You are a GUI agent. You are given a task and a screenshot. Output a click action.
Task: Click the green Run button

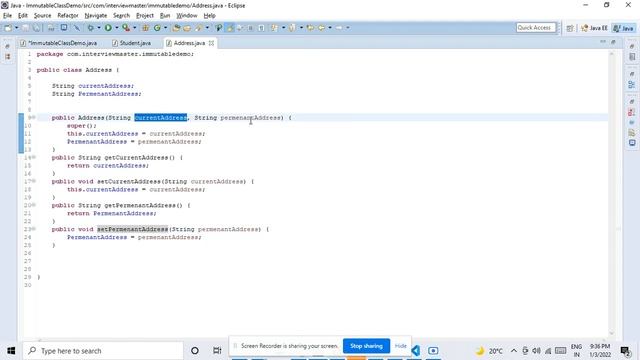click(x=108, y=28)
